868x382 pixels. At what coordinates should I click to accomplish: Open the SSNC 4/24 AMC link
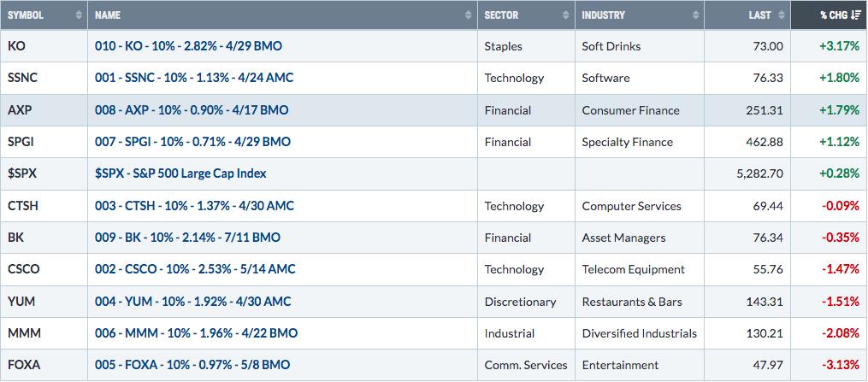click(194, 78)
